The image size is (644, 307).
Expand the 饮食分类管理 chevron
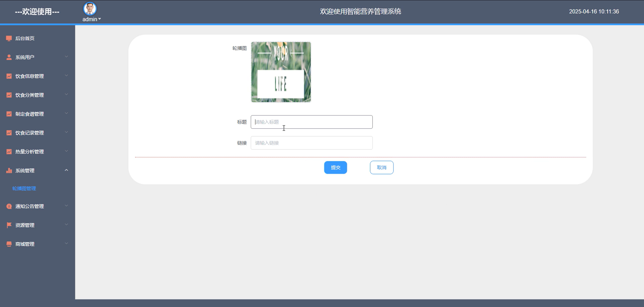click(66, 95)
